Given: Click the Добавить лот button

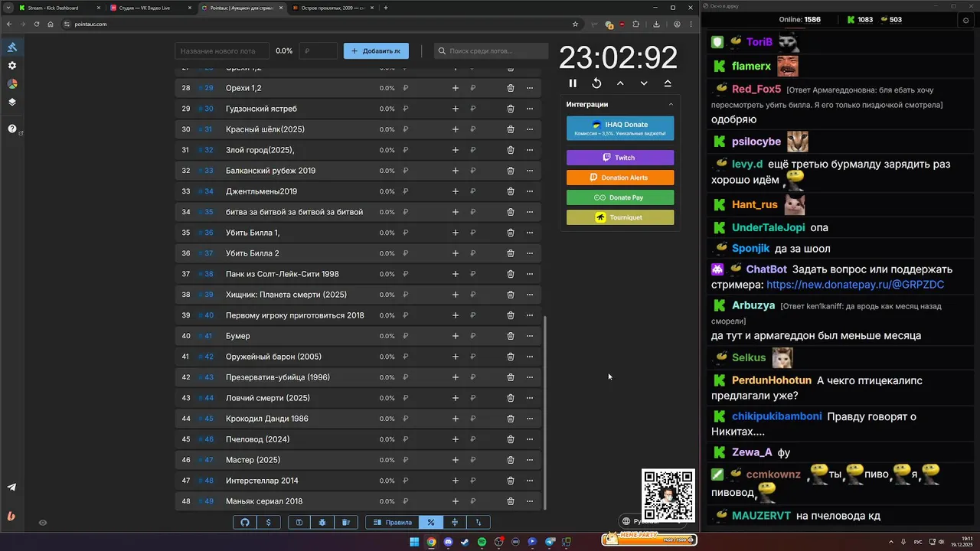Looking at the screenshot, I should (x=376, y=51).
